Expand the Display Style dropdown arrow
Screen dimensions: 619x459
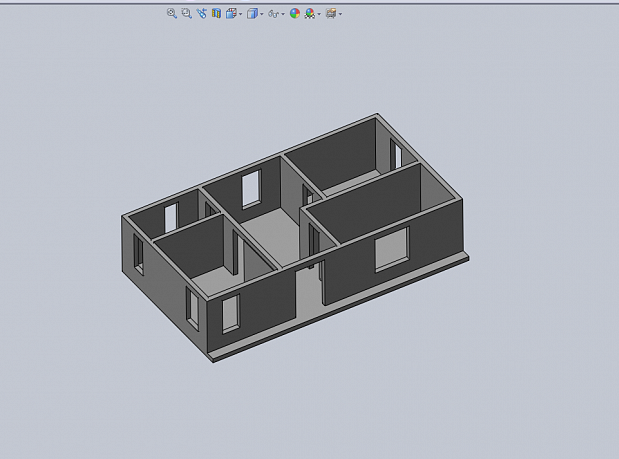pos(262,15)
